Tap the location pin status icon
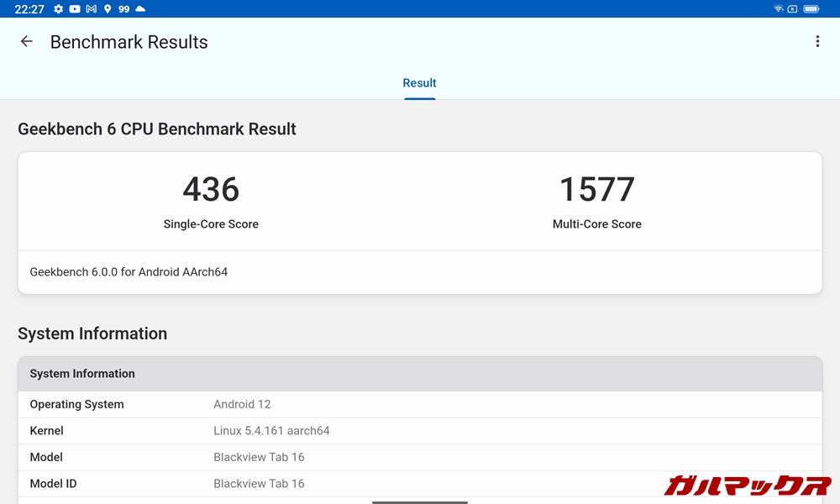 coord(108,8)
